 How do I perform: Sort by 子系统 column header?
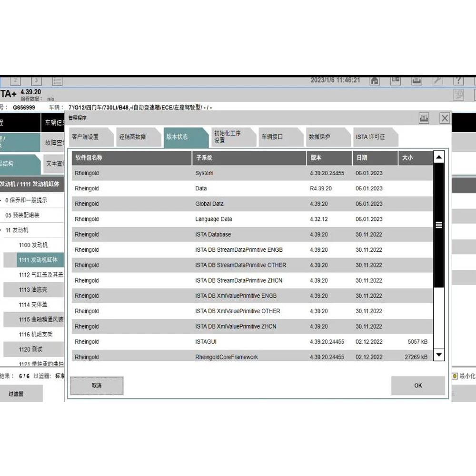(x=249, y=158)
